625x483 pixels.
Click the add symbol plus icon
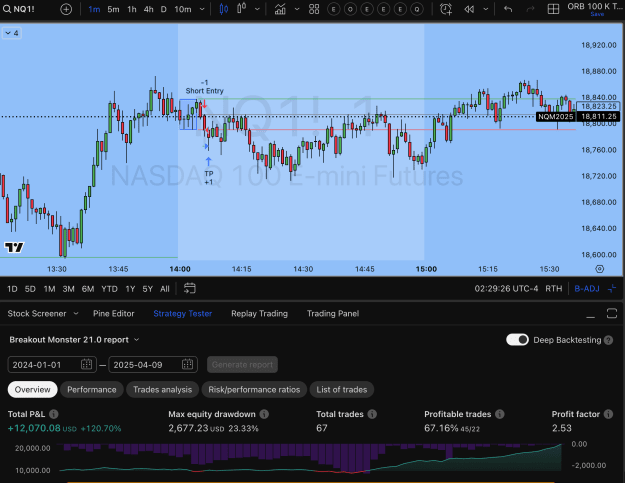pos(66,9)
